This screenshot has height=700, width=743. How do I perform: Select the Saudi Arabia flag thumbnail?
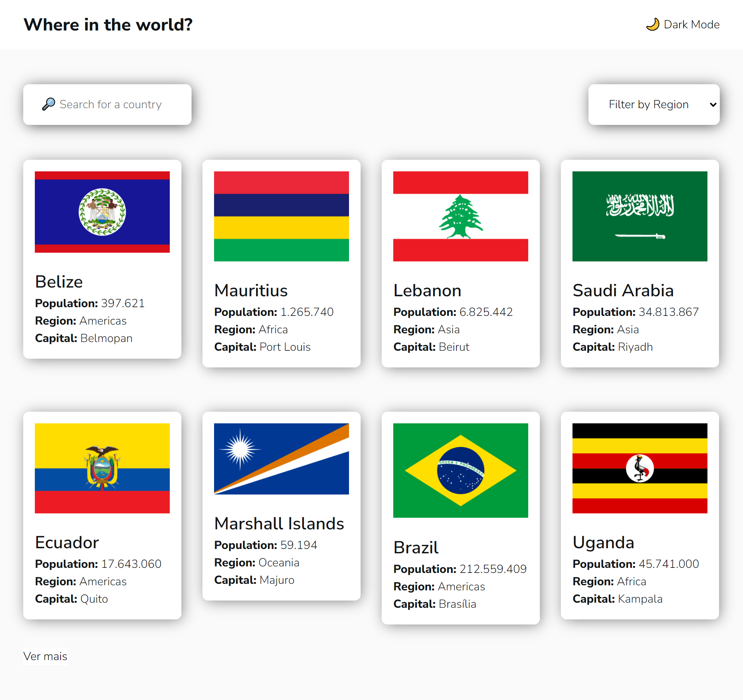point(640,216)
